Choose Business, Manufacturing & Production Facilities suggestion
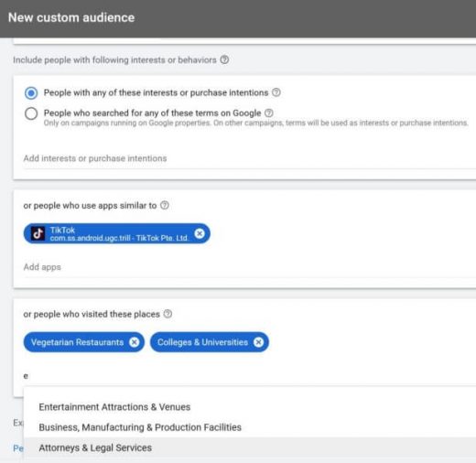The width and height of the screenshot is (476, 463). (x=250, y=427)
